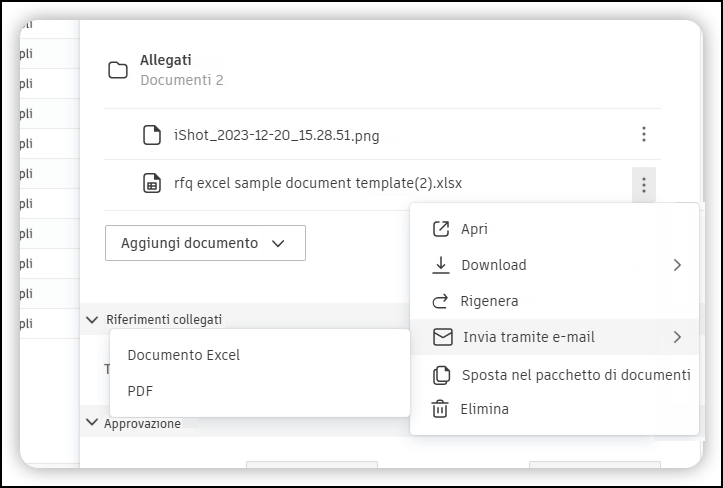Viewport: 723px width, 488px height.
Task: Choose Documento Excel from the submenu
Action: tap(184, 355)
